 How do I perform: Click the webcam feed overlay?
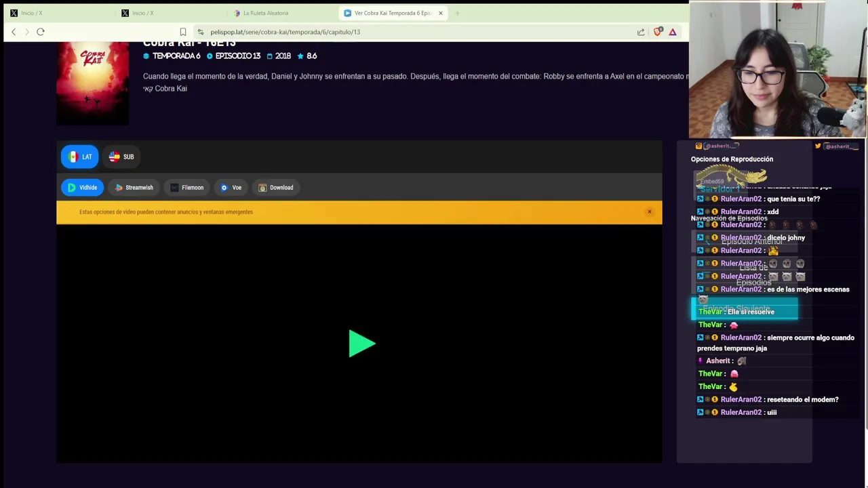(x=778, y=70)
